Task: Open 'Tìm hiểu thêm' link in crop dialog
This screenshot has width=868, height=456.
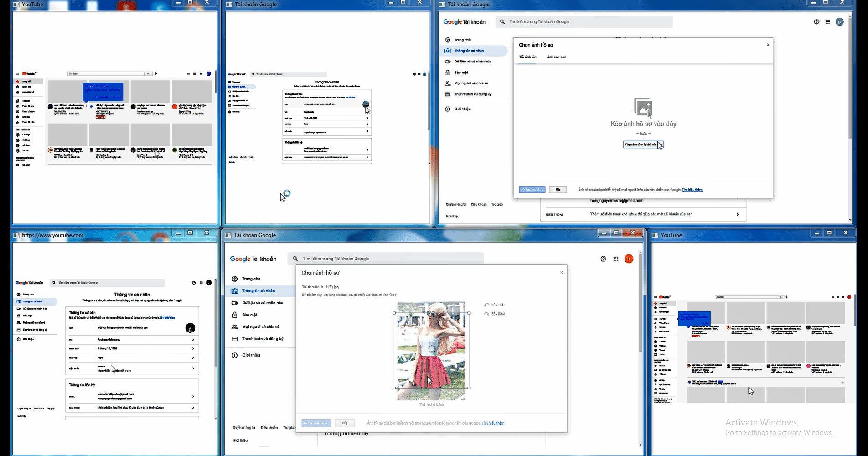Action: pyautogui.click(x=493, y=423)
